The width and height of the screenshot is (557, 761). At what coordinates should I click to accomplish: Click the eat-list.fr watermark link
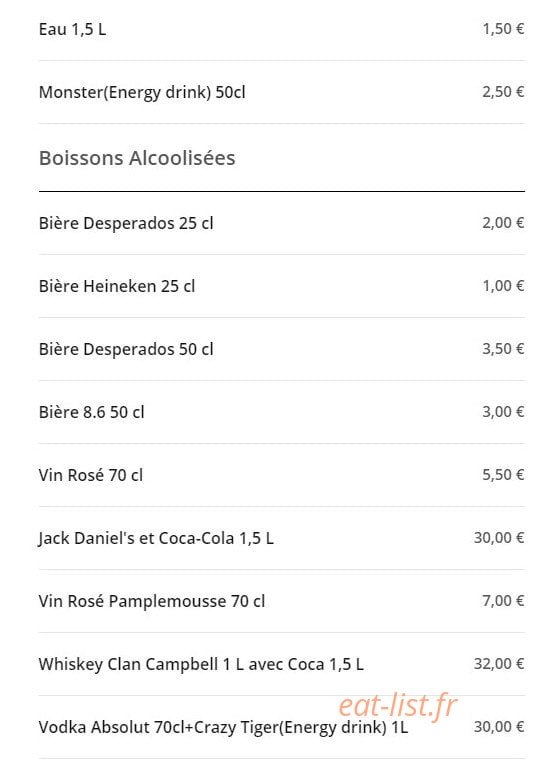coord(398,705)
